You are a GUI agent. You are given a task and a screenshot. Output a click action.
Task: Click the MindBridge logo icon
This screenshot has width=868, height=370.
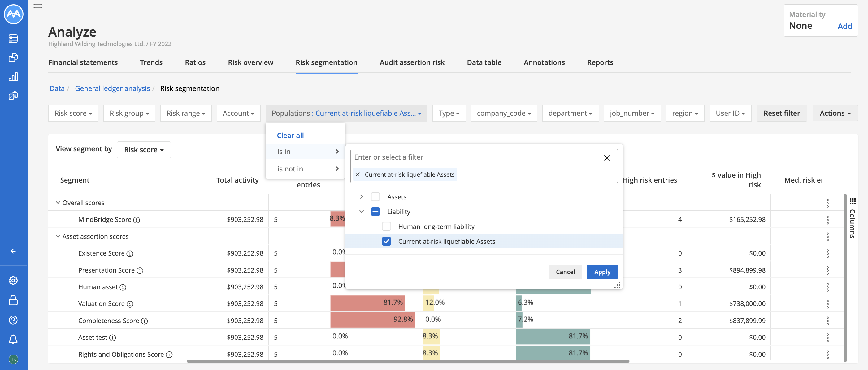click(14, 14)
